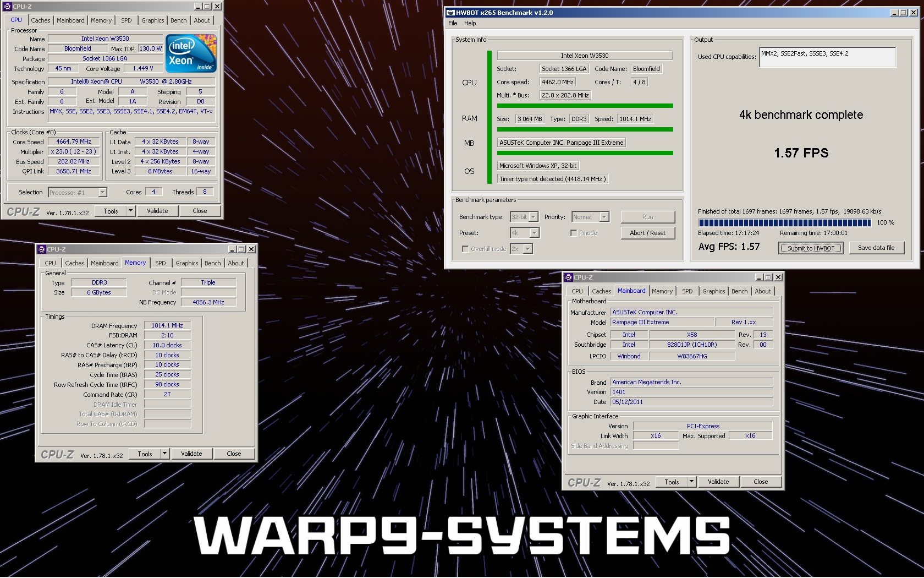The height and width of the screenshot is (578, 924).
Task: Click Close button in the CPU tab window
Action: 200,211
